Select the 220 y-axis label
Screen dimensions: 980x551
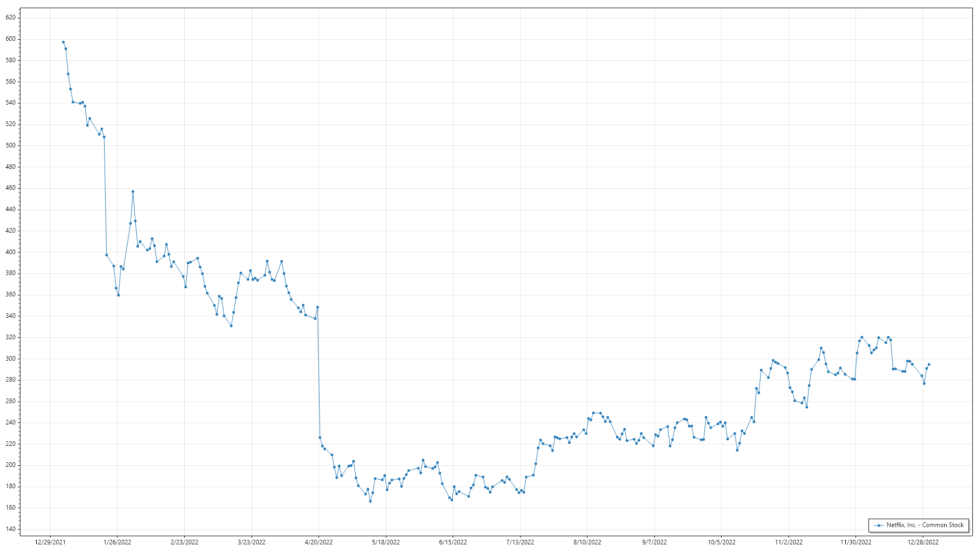(11, 444)
